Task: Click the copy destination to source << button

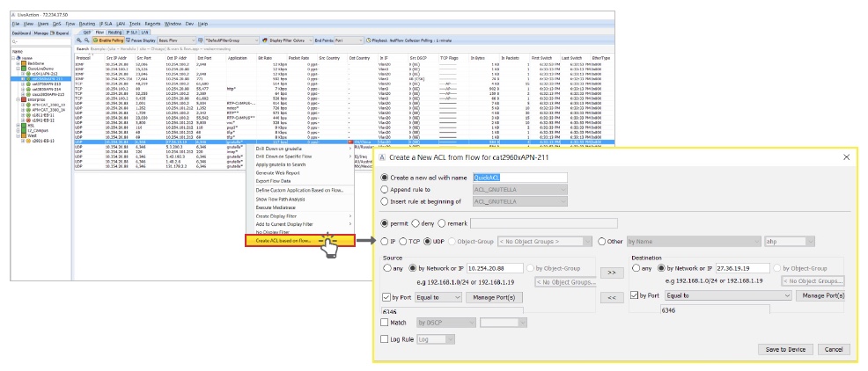Action: pos(609,298)
